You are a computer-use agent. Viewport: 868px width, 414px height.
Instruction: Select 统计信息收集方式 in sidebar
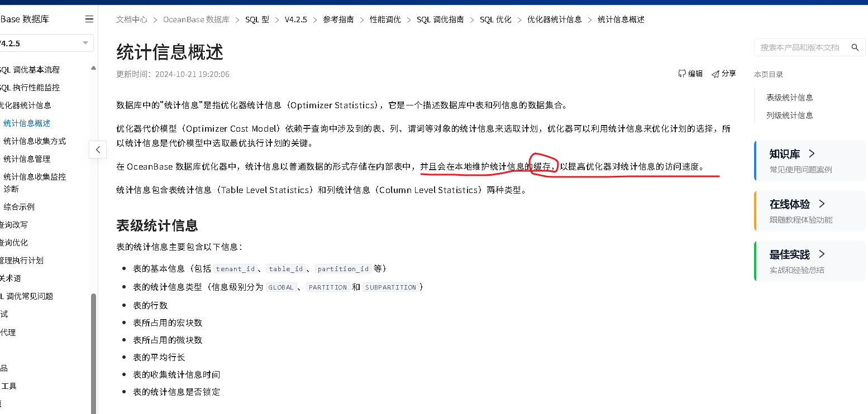click(35, 141)
